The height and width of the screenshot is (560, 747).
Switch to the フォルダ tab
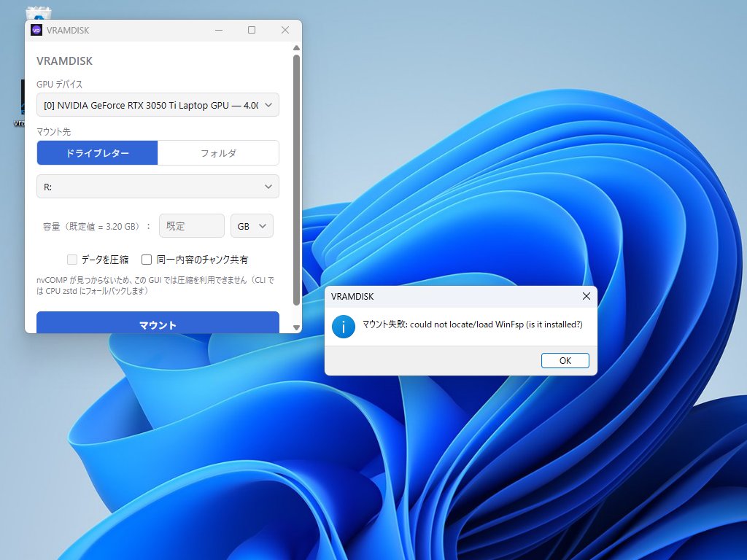(x=218, y=153)
